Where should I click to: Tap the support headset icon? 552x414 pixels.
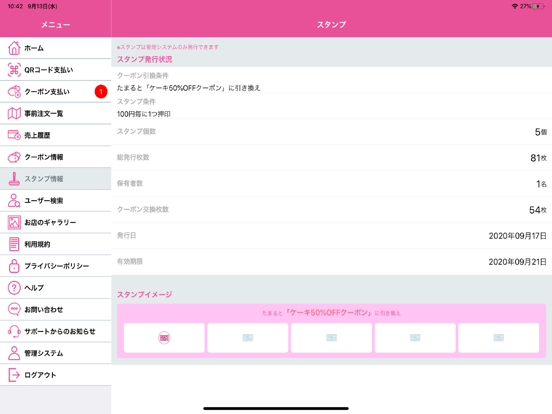[14, 331]
